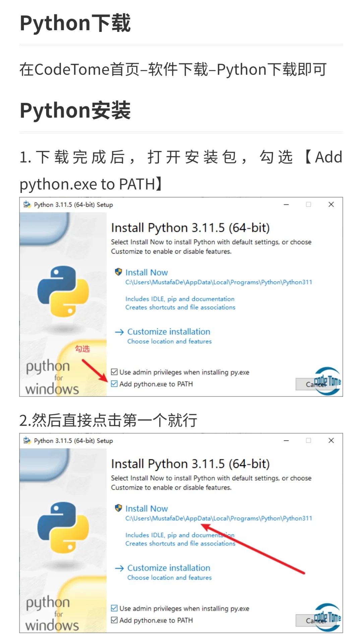Click the Python311 install path in step 1 installer
Image resolution: width=362 pixels, height=644 pixels.
pyautogui.click(x=219, y=282)
